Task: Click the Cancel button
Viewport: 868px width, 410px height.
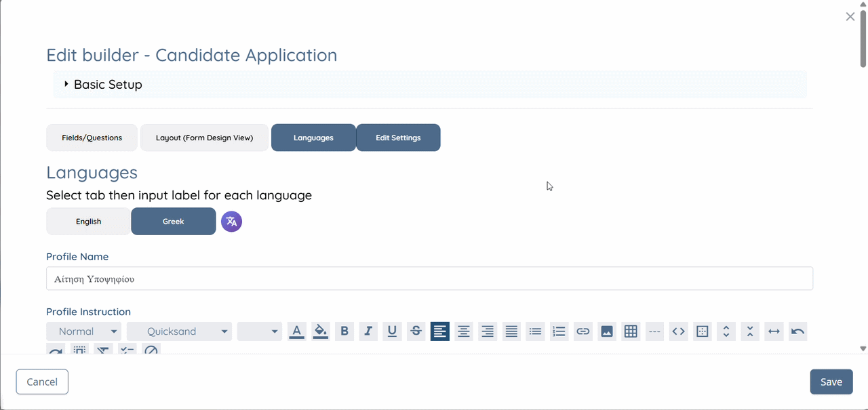Action: [42, 382]
